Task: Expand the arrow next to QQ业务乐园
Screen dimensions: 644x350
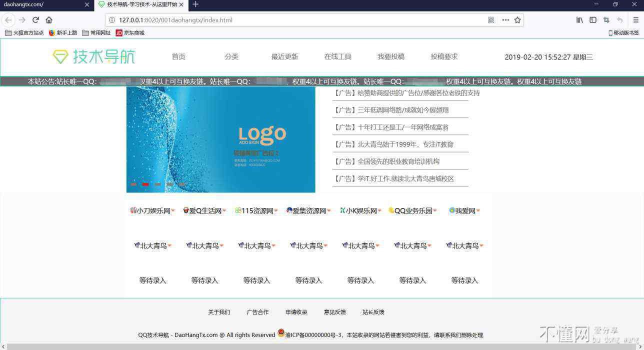Action: (x=435, y=211)
